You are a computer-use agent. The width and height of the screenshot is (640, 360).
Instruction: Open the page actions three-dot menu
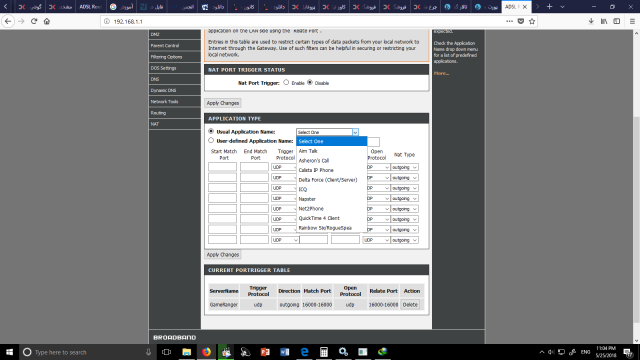(x=509, y=21)
